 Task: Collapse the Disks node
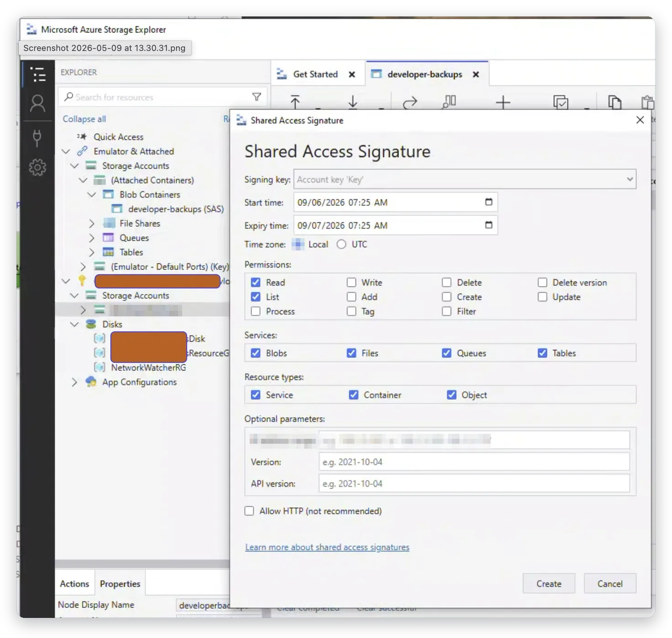click(x=74, y=324)
